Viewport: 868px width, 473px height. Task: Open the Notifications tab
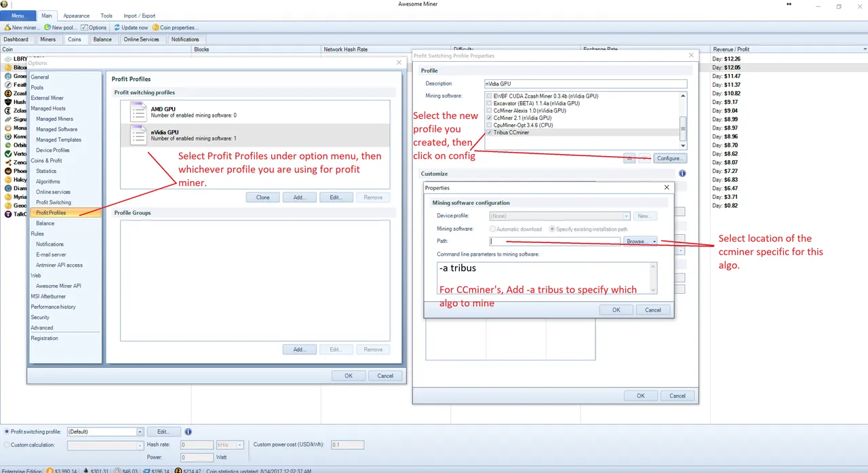coord(185,39)
